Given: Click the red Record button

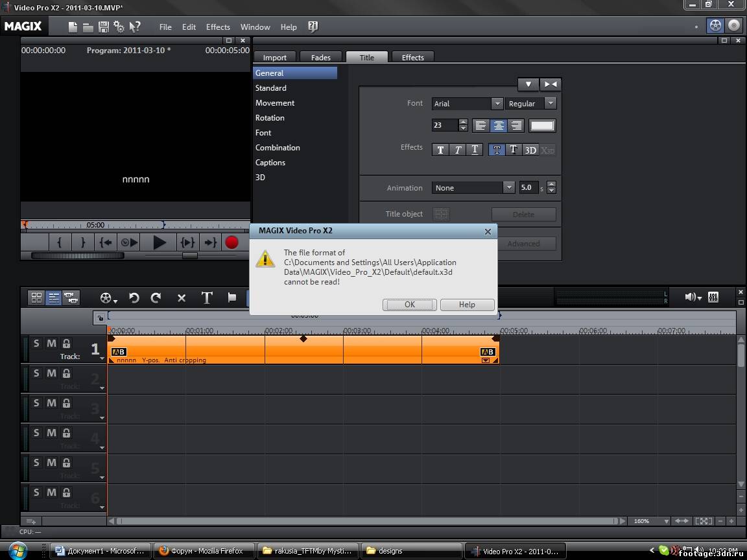Looking at the screenshot, I should (231, 242).
